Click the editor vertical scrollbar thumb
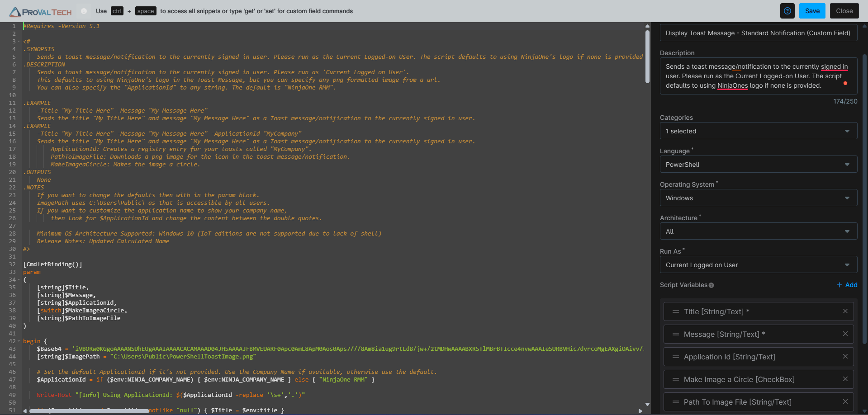This screenshot has width=868, height=415. (647, 57)
